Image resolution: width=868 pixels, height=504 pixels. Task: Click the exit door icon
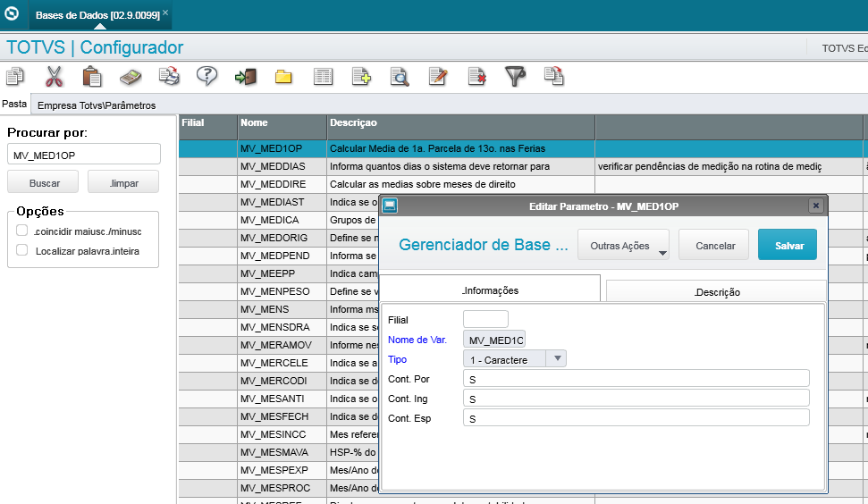(x=245, y=76)
